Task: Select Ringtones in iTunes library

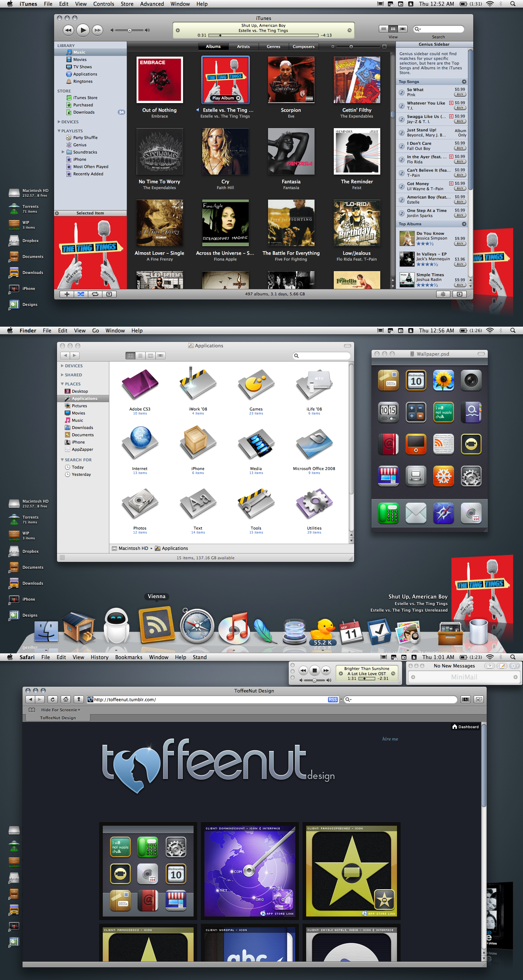Action: tap(82, 81)
